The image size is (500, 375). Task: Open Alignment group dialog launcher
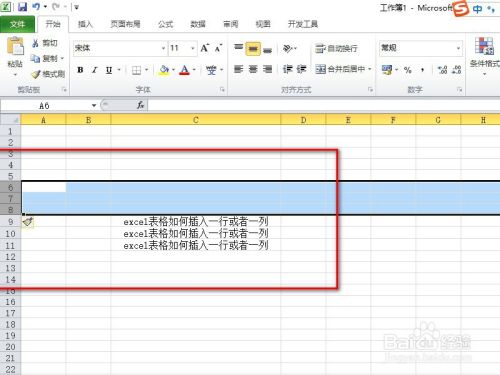[370, 90]
